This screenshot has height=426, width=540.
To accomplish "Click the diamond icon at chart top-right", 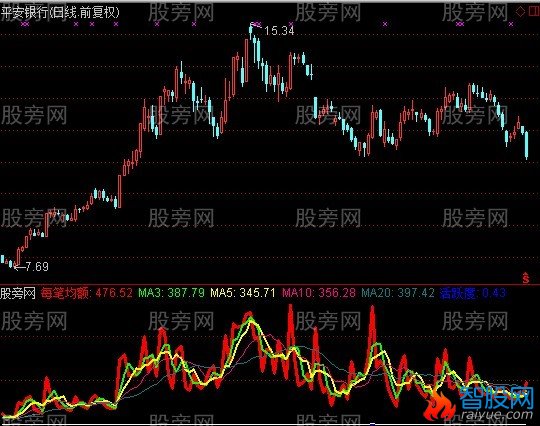I will (520, 12).
